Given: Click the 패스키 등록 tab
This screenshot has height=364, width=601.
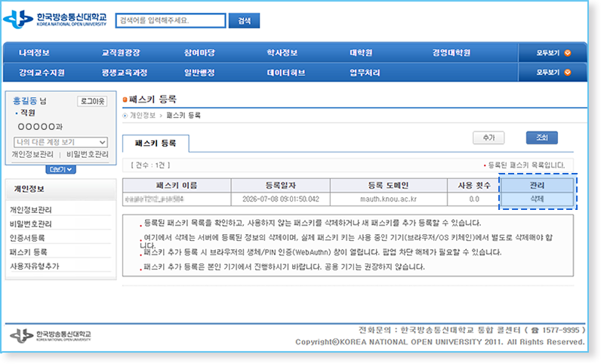Looking at the screenshot, I should click(156, 143).
